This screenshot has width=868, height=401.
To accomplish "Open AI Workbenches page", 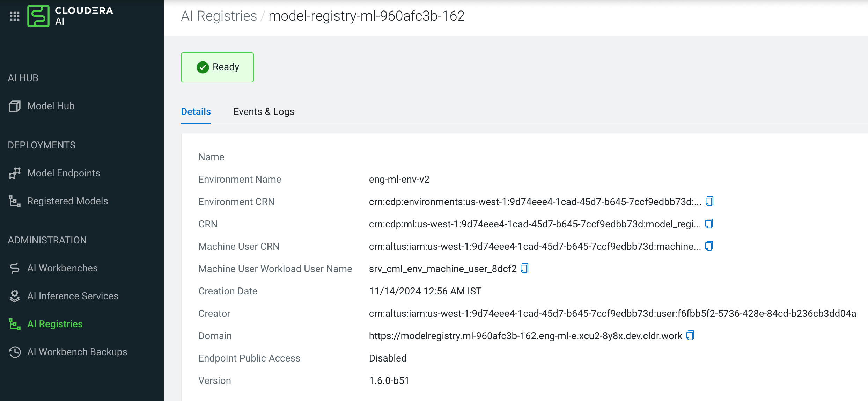I will tap(62, 268).
